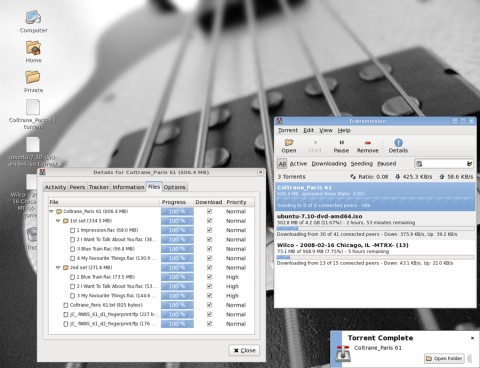Collapse the 2nd set folder tree
The height and width of the screenshot is (368, 480).
coord(58,267)
